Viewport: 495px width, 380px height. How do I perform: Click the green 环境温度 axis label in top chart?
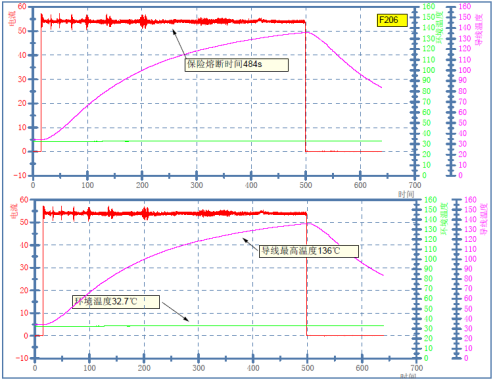coord(440,27)
